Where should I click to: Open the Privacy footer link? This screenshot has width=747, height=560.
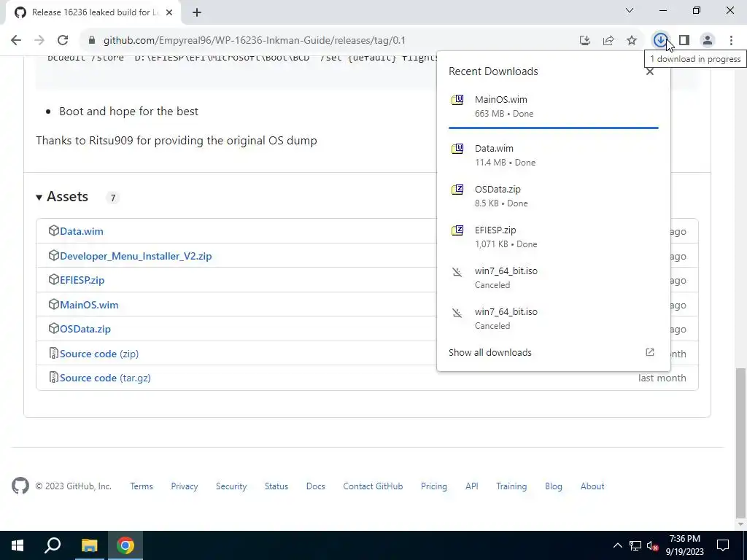[x=185, y=486]
